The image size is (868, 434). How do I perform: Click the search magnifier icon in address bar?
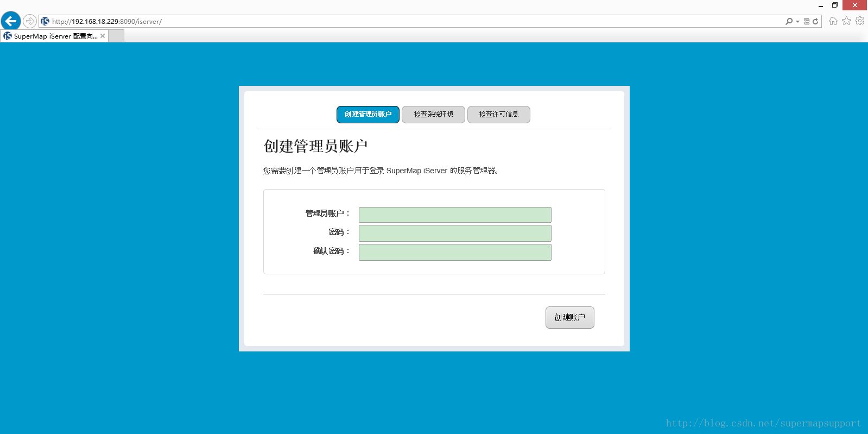click(x=789, y=21)
